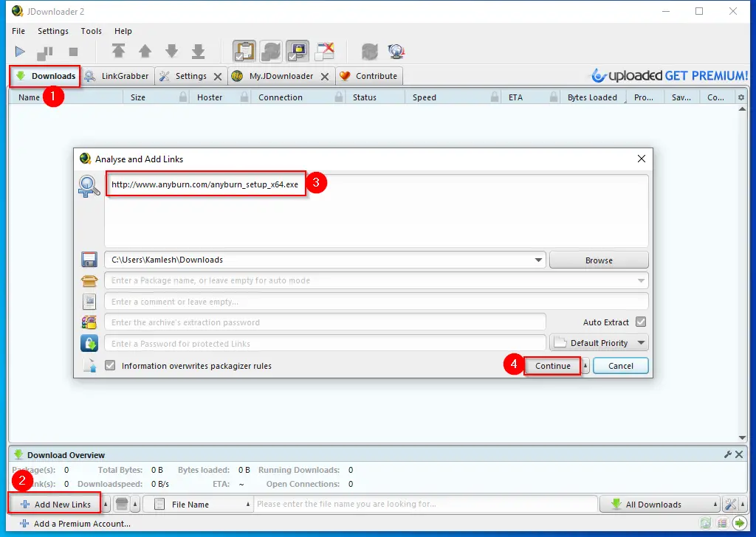The height and width of the screenshot is (537, 756).
Task: Click the Password for protected Links field
Action: coord(325,344)
